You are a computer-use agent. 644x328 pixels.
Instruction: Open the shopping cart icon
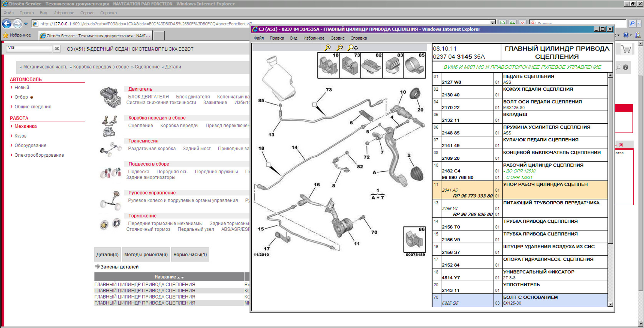[x=626, y=49]
